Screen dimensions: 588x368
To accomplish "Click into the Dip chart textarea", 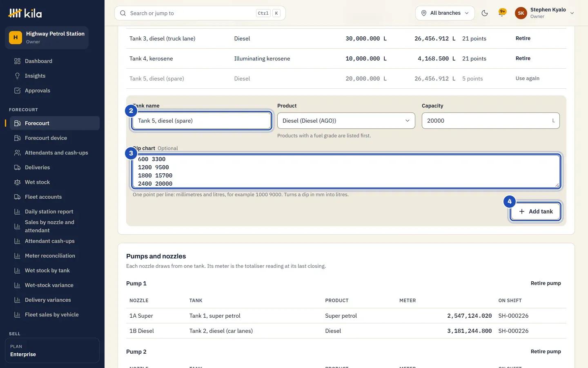I will pos(346,171).
